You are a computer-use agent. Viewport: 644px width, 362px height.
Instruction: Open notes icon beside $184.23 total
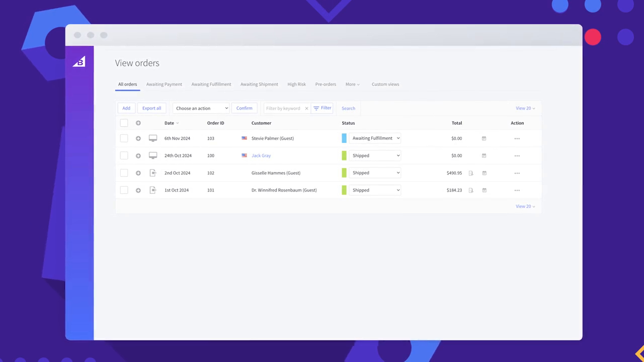click(471, 191)
